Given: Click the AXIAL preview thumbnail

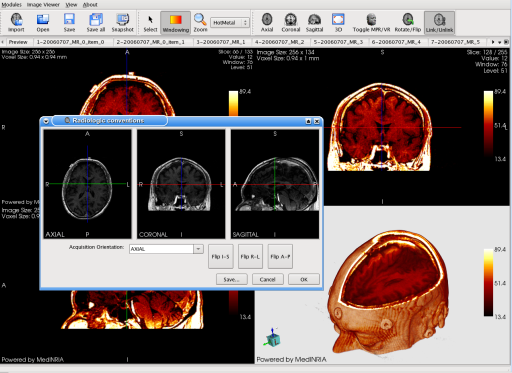Looking at the screenshot, I should (x=87, y=184).
